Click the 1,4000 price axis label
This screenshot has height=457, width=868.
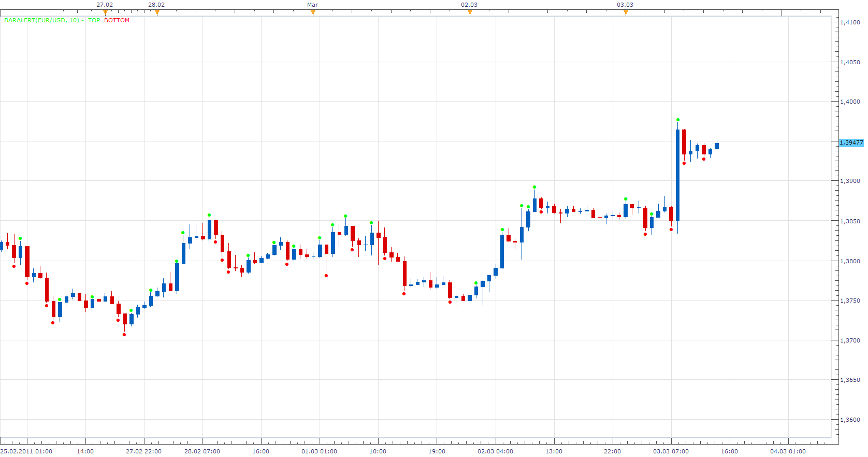[x=850, y=102]
